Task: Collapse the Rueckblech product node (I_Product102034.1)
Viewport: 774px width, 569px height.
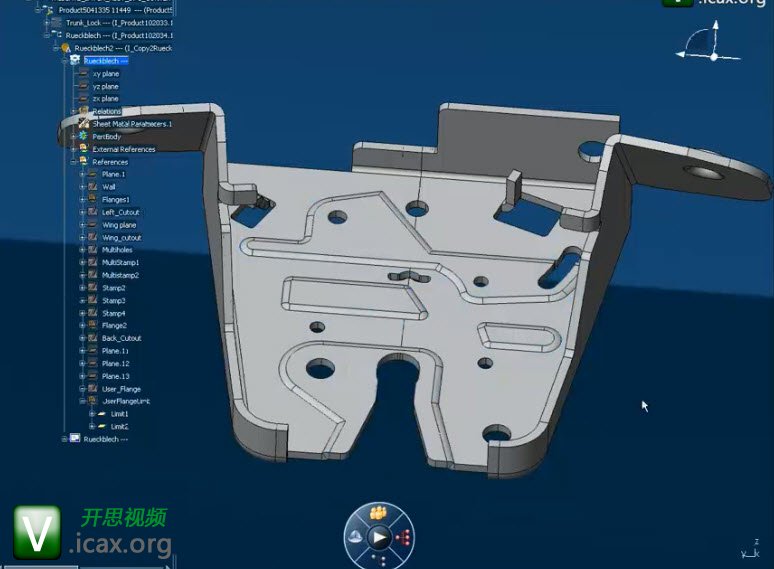Action: tap(47, 35)
